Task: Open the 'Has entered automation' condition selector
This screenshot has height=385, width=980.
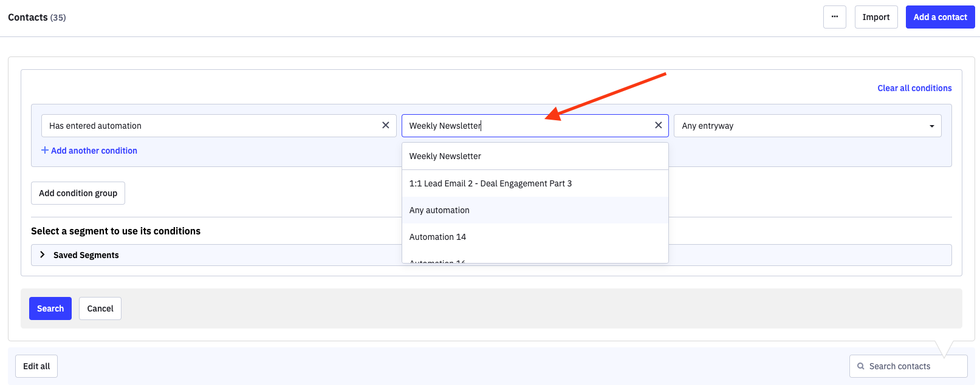Action: coord(210,126)
